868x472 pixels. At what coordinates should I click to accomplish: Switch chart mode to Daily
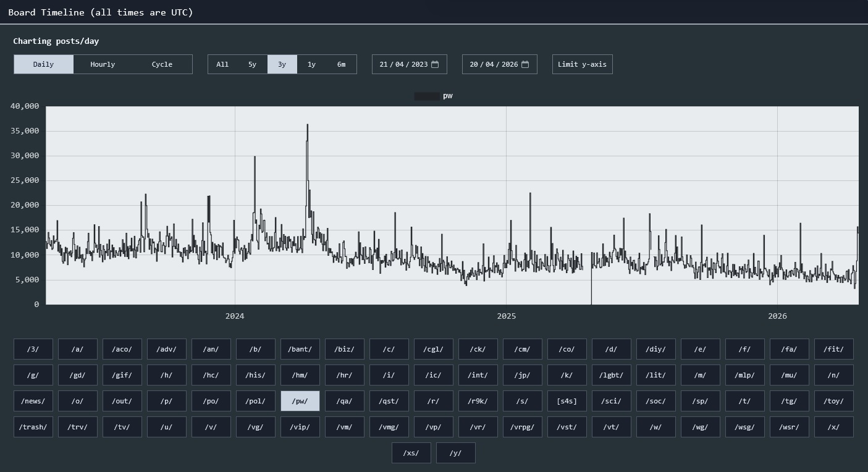(43, 64)
